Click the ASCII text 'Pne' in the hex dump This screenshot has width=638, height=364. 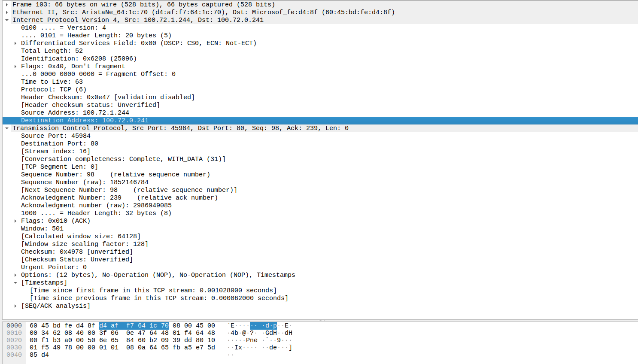252,340
